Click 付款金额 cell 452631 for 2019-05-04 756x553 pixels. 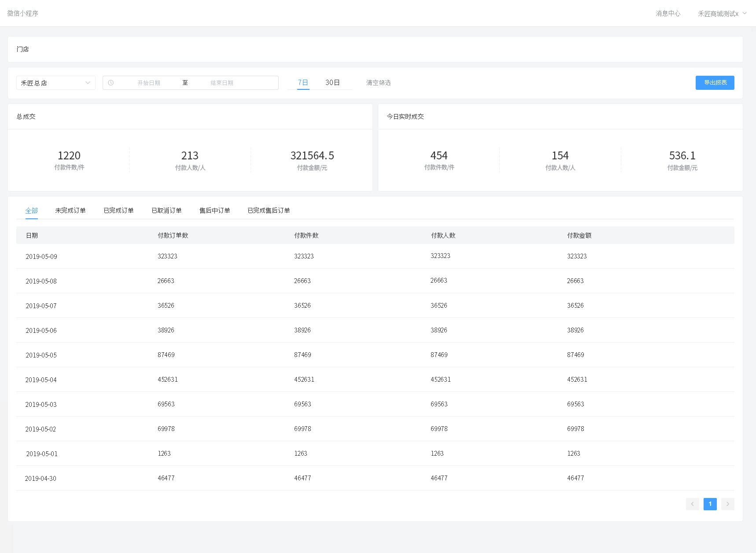pos(577,380)
